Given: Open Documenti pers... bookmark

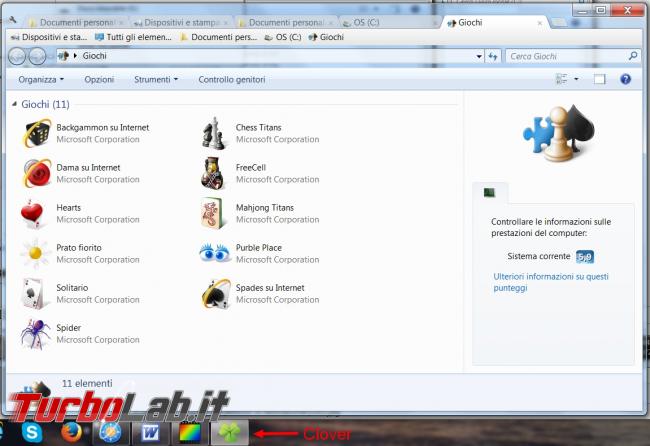Looking at the screenshot, I should tap(219, 37).
